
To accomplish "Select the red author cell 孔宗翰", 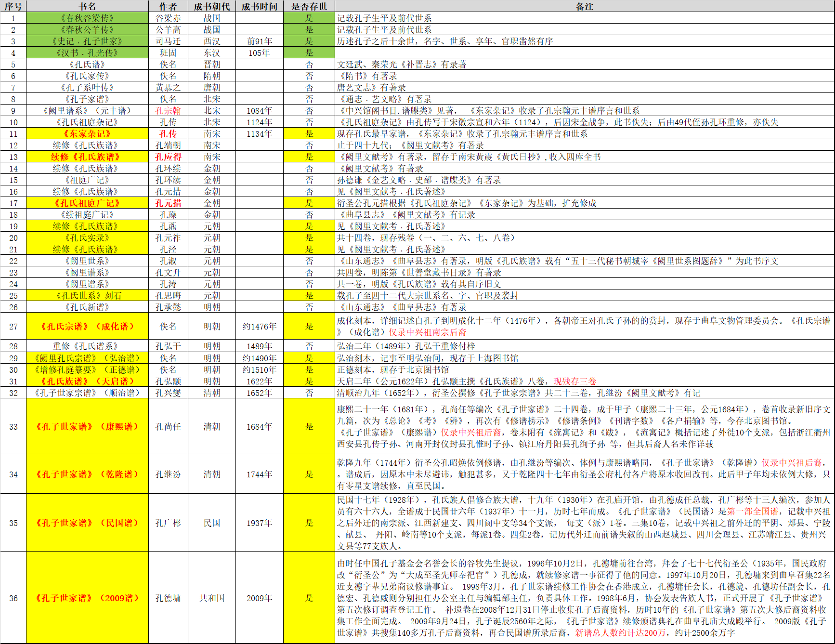I will point(168,111).
